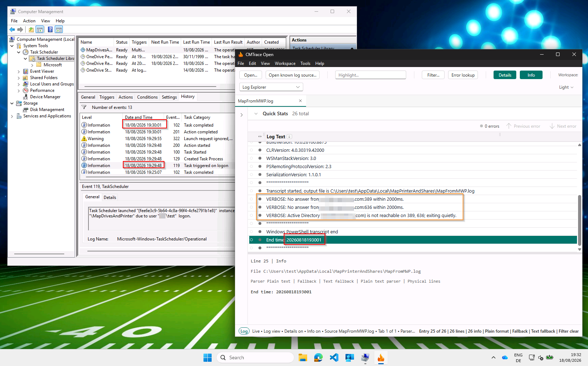Toggle the Details button in CMTrace

click(505, 75)
